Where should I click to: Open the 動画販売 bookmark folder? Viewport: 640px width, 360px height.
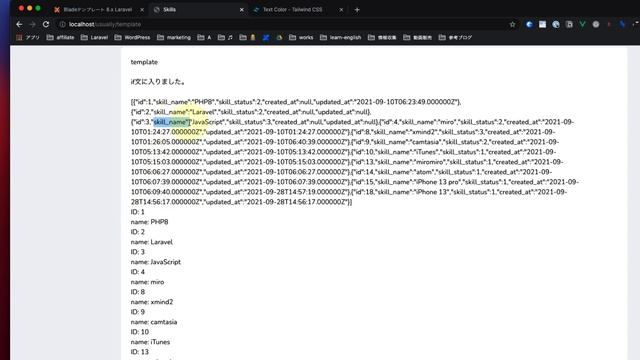coord(418,38)
